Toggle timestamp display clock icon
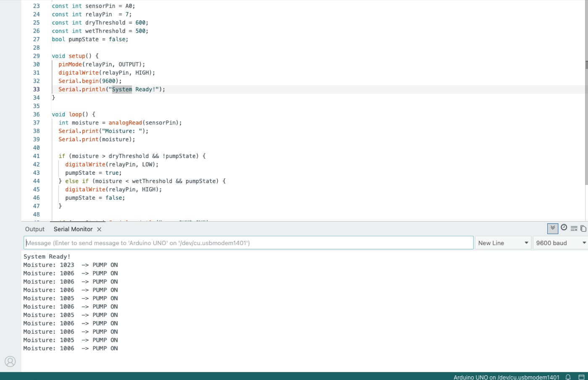This screenshot has height=380, width=588. tap(564, 227)
